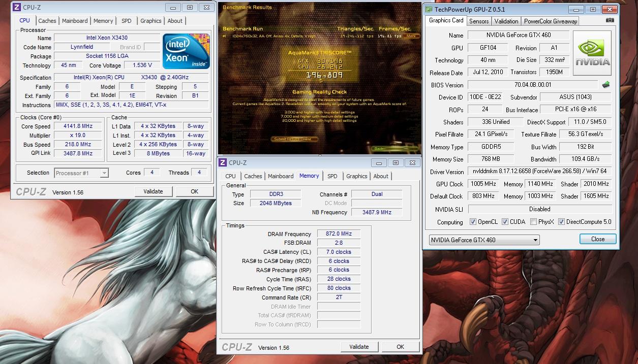Open Graphics tab in the top-left CPU-Z
638x364 pixels.
click(x=151, y=21)
